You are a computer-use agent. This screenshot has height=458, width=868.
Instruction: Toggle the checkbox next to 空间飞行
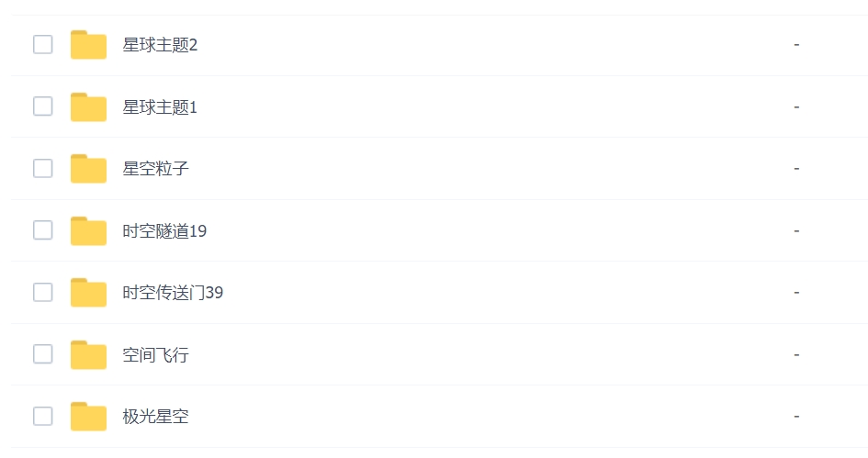click(x=43, y=354)
